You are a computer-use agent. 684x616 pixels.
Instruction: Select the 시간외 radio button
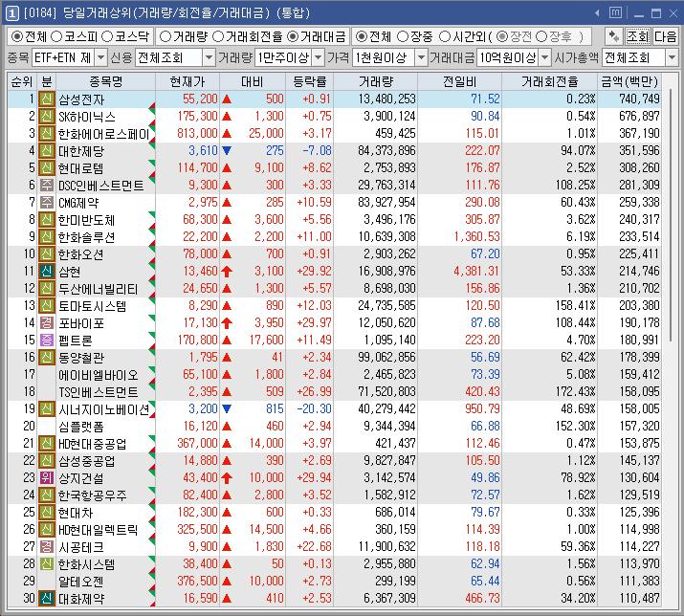click(x=445, y=36)
